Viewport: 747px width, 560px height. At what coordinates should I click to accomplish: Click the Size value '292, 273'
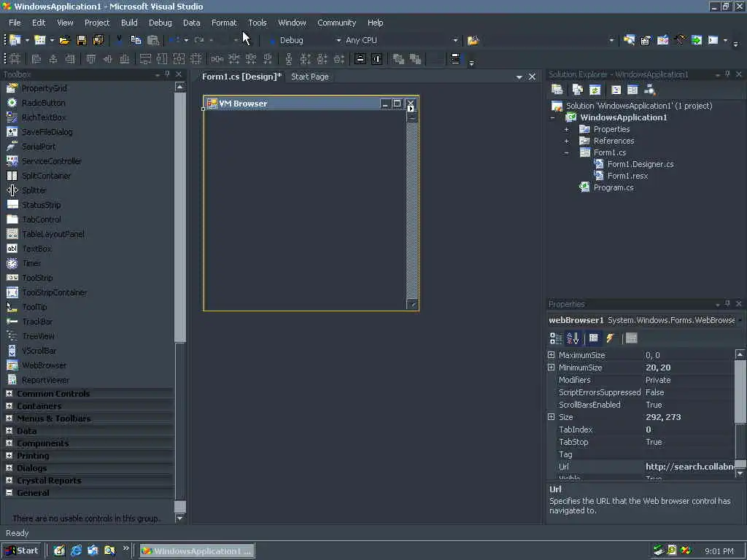663,417
